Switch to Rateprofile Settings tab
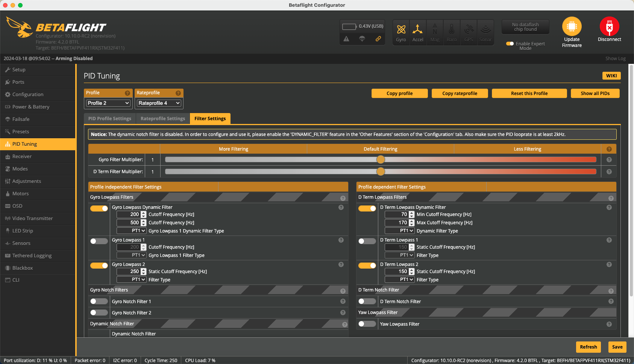Viewport: 634px width, 364px height. (163, 118)
